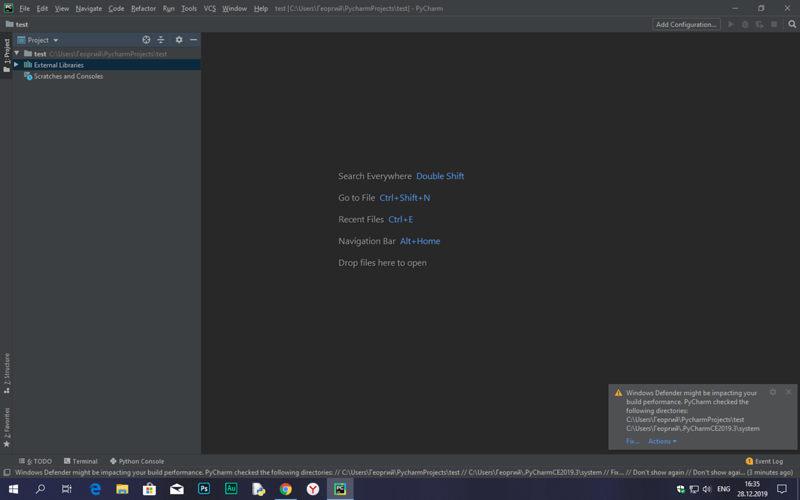The width and height of the screenshot is (800, 500).
Task: Expand the External Libraries tree node
Action: point(17,65)
